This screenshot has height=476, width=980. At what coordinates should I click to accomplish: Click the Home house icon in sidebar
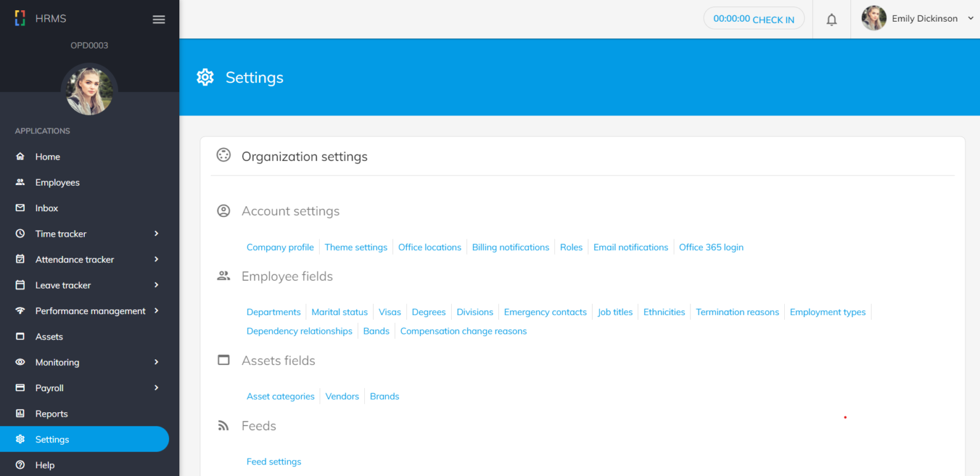click(20, 156)
